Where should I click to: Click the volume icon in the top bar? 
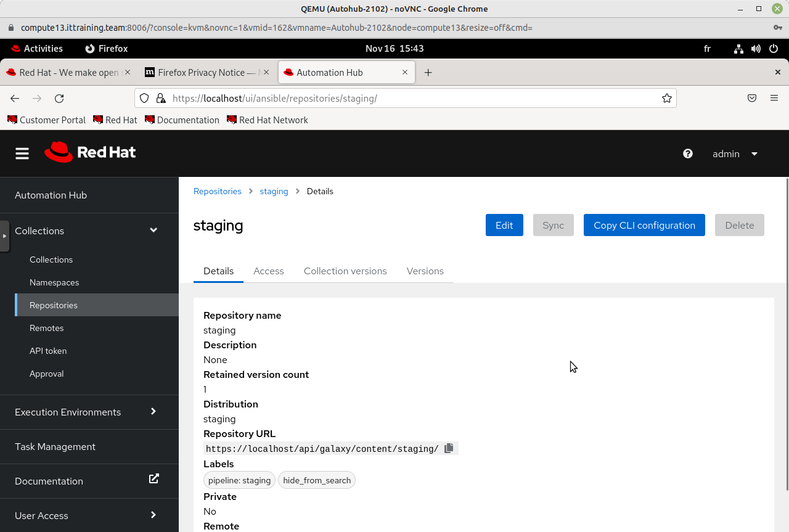tap(756, 49)
